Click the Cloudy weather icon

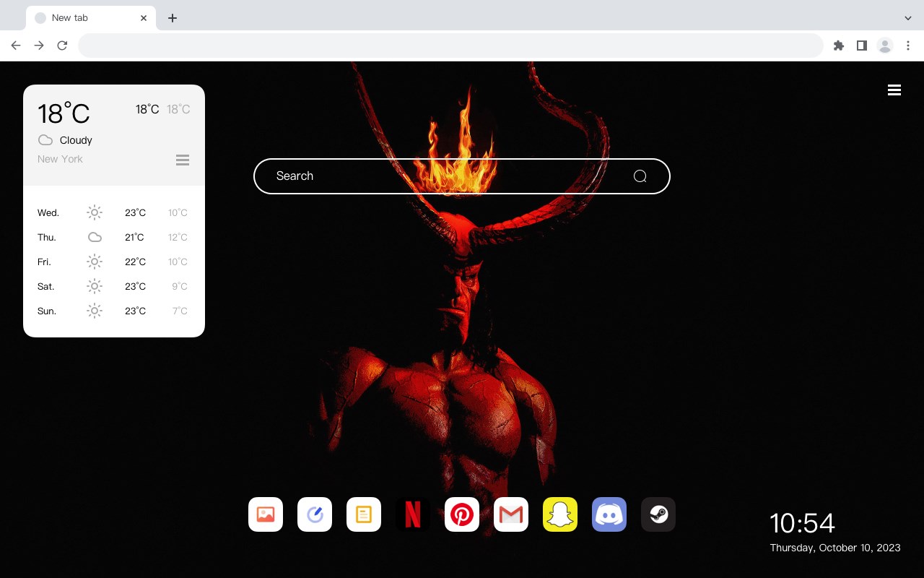click(45, 140)
